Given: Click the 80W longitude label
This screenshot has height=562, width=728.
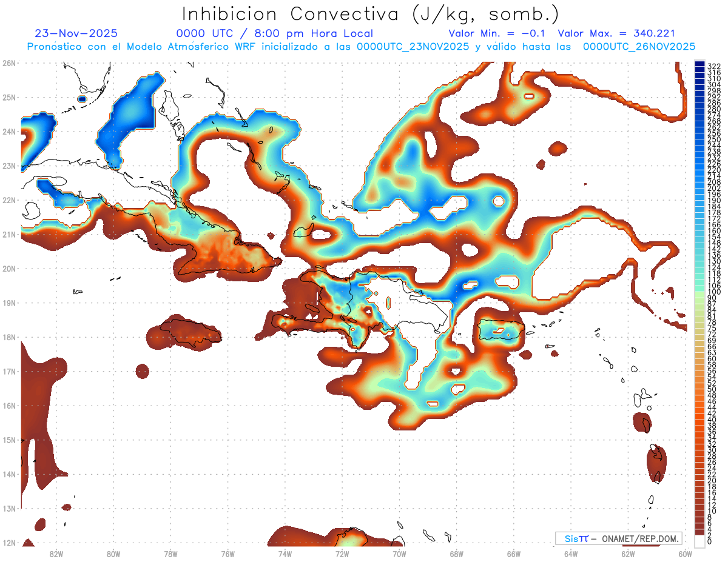Looking at the screenshot, I should click(x=113, y=554).
